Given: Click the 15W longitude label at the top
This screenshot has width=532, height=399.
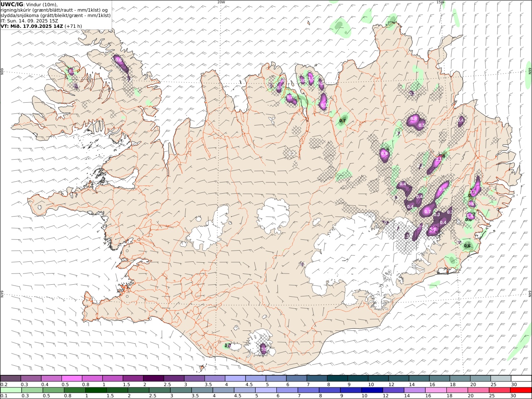Looking at the screenshot, I should coord(440,2).
